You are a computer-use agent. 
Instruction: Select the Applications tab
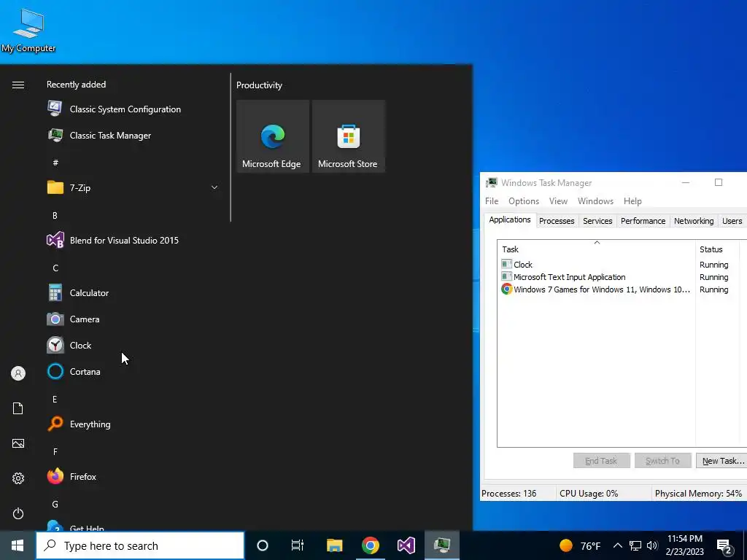coord(510,219)
